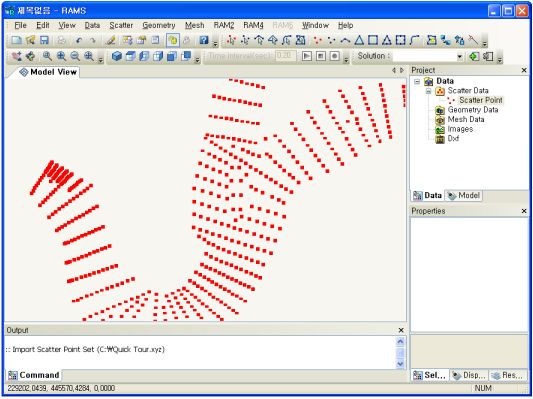Click the black scatter points icon
The image size is (533, 399).
(331, 40)
